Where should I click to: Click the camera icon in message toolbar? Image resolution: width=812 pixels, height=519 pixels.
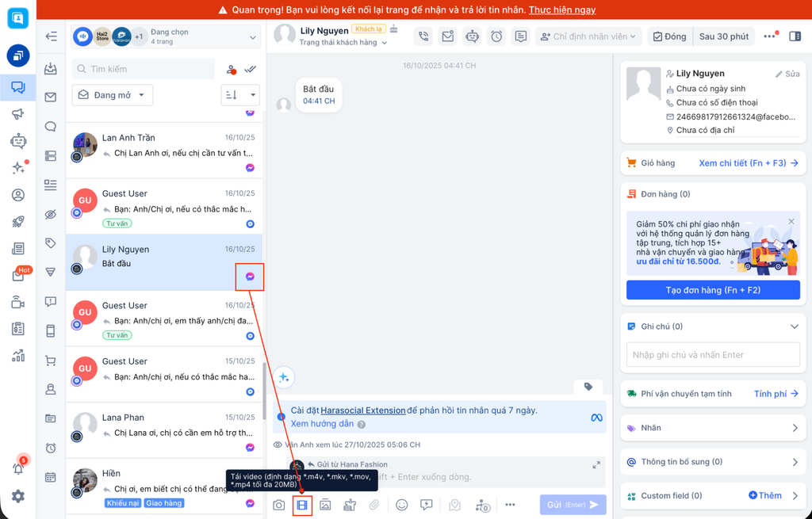(x=279, y=505)
